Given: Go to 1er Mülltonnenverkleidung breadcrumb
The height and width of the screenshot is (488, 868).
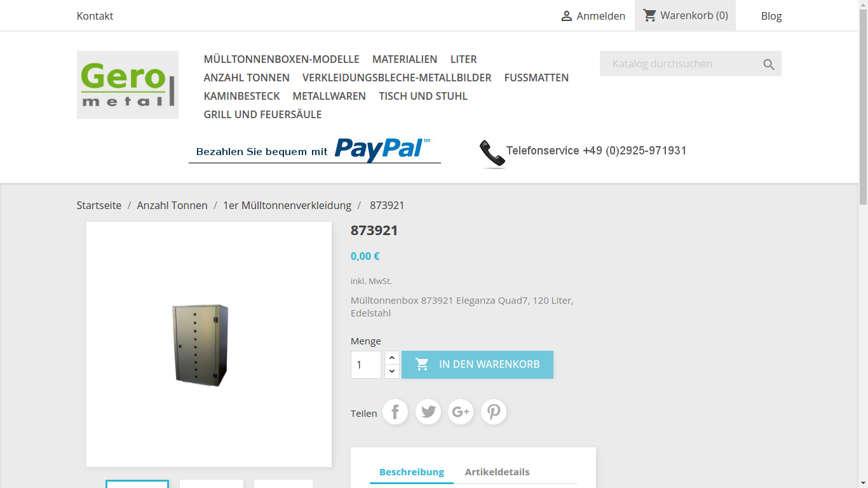Looking at the screenshot, I should (x=287, y=205).
